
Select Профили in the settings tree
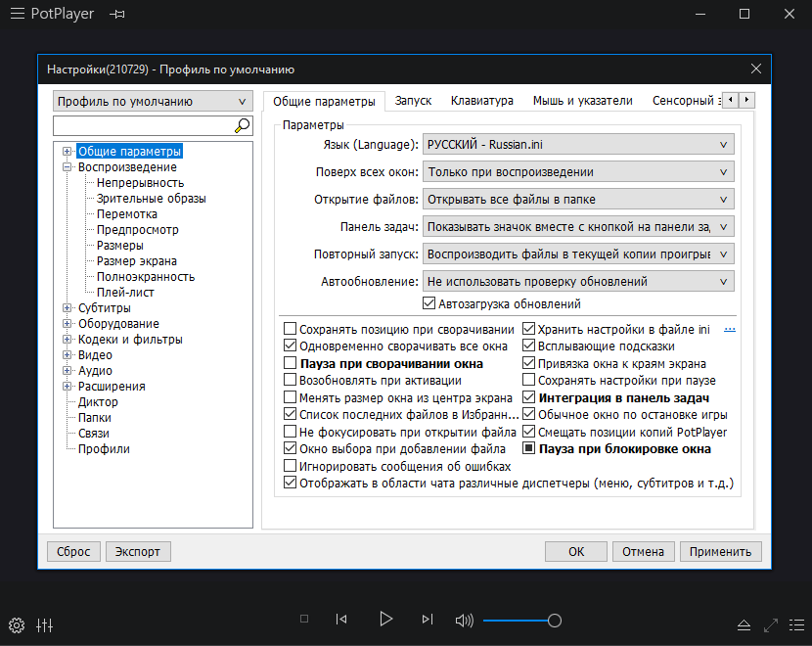click(x=104, y=448)
